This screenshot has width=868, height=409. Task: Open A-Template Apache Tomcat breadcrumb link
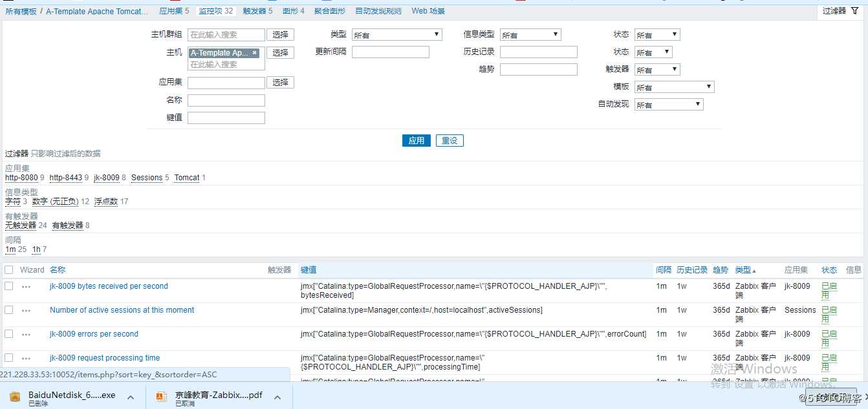(x=98, y=12)
